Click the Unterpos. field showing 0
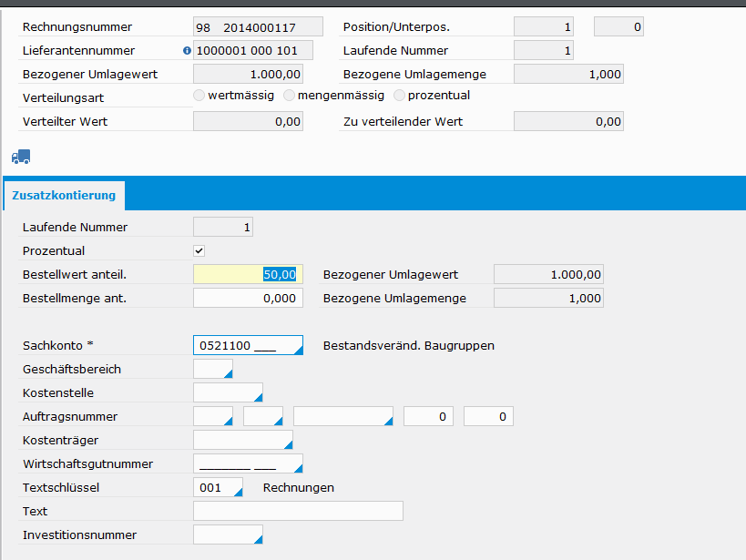Image resolution: width=746 pixels, height=560 pixels. click(618, 27)
